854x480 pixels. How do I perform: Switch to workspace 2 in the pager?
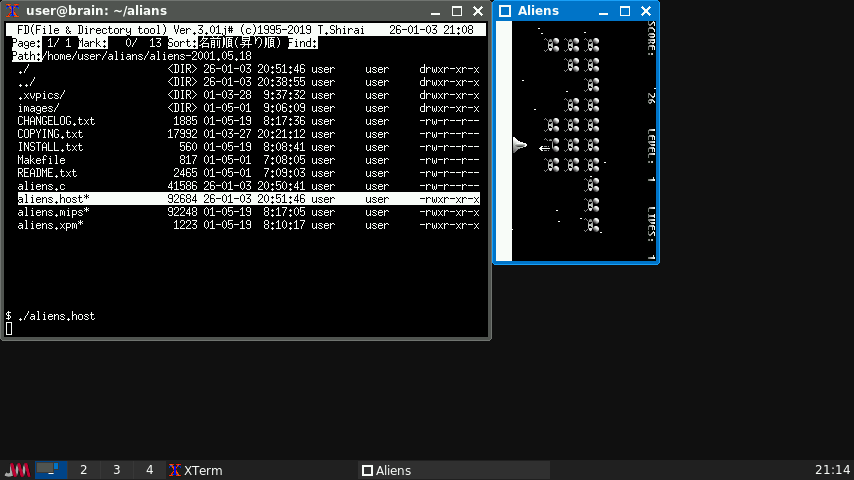pos(83,470)
